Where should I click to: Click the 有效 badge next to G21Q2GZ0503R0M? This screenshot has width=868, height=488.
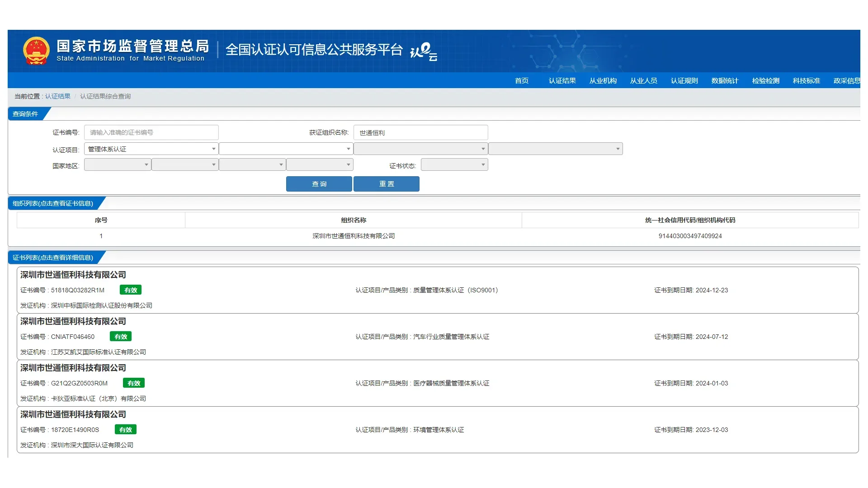[134, 383]
